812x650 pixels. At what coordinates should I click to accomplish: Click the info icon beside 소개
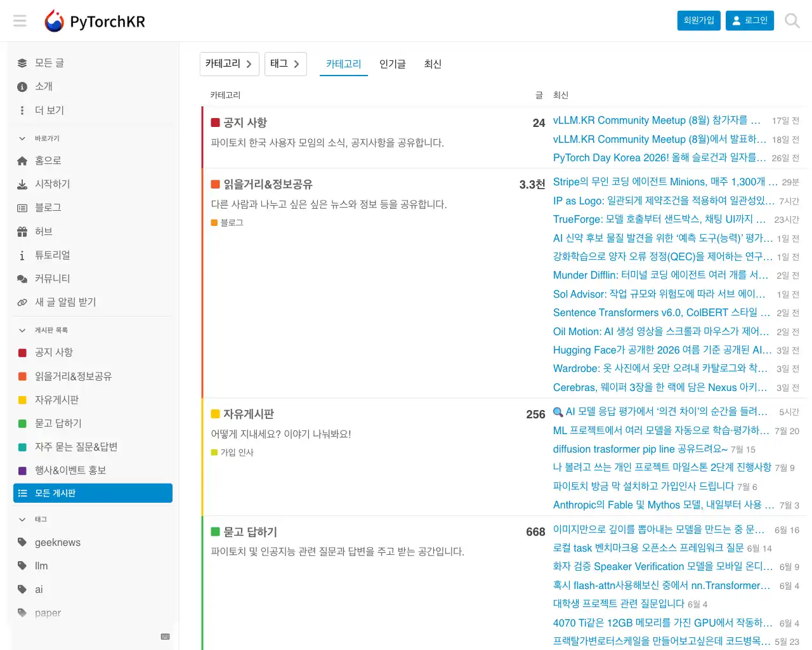point(22,86)
